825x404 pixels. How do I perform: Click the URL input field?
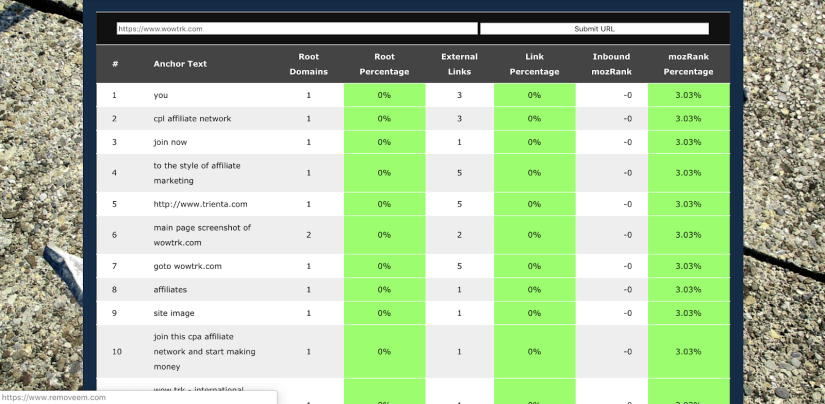[x=296, y=29]
